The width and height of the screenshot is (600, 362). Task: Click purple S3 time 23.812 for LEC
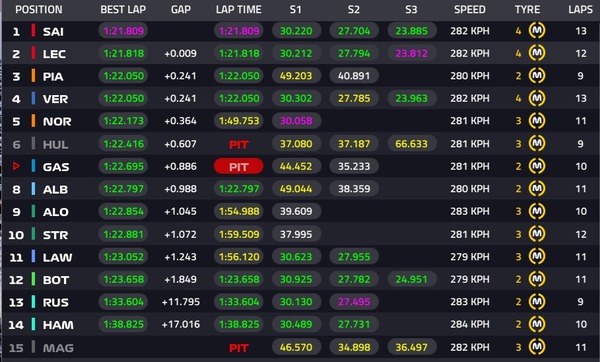411,53
